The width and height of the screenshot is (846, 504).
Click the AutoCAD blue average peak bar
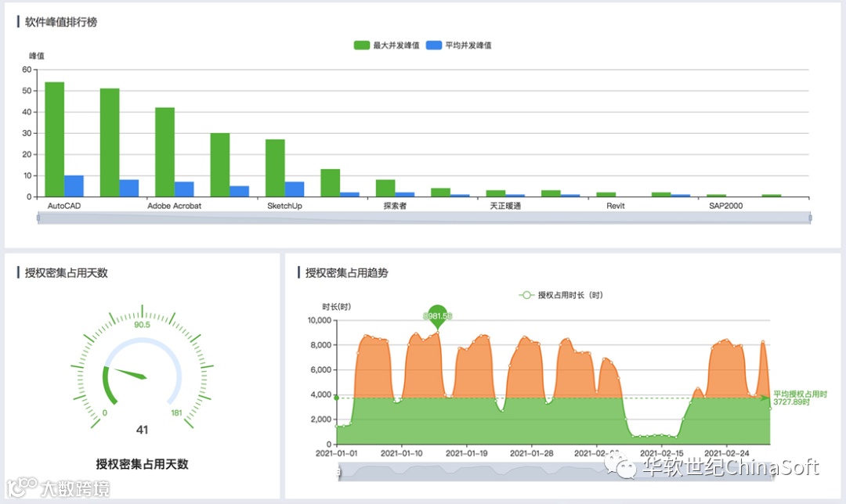pyautogui.click(x=74, y=186)
